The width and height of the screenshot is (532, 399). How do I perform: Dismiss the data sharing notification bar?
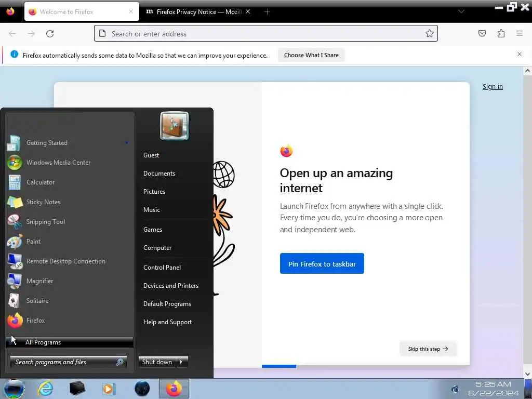pos(519,54)
